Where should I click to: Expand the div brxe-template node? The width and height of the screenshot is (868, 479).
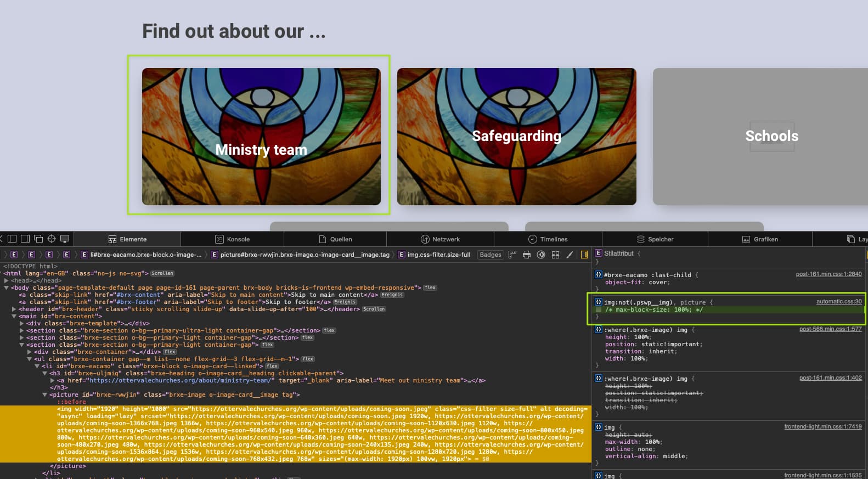pyautogui.click(x=22, y=323)
